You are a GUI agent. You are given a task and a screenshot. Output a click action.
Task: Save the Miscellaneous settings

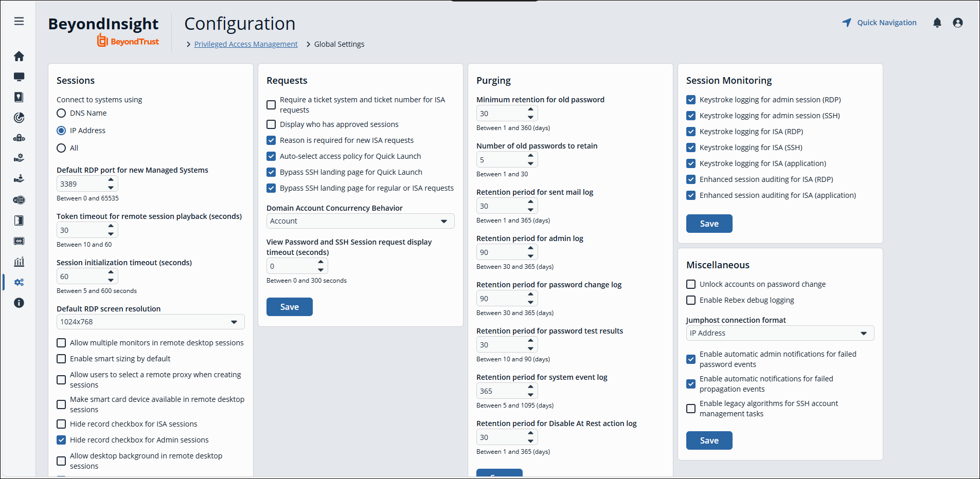(709, 440)
